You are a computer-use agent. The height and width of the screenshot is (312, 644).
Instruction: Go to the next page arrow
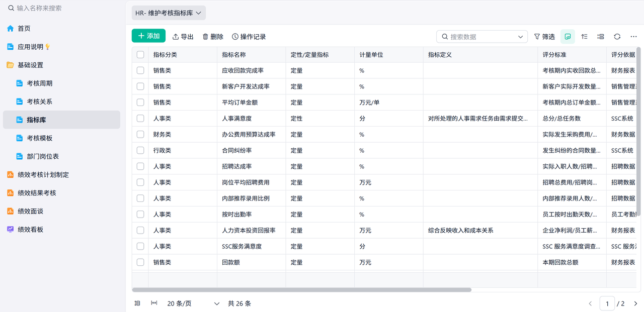[x=635, y=303]
